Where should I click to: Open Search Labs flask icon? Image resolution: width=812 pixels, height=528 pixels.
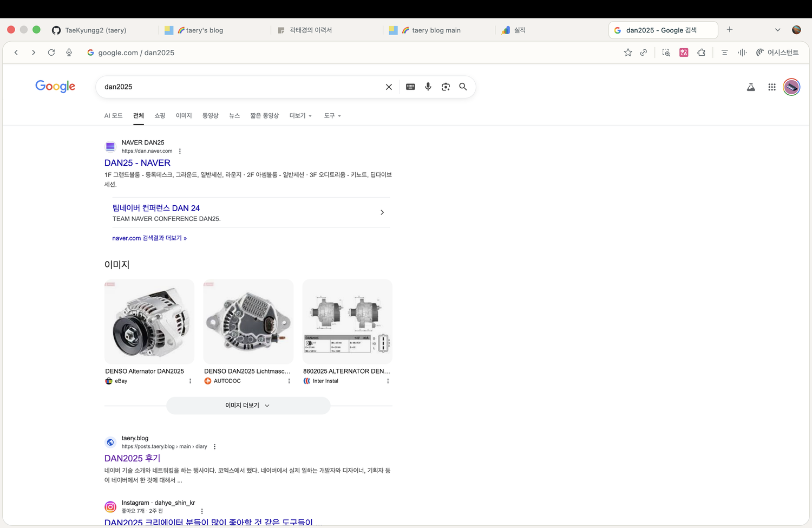click(751, 87)
